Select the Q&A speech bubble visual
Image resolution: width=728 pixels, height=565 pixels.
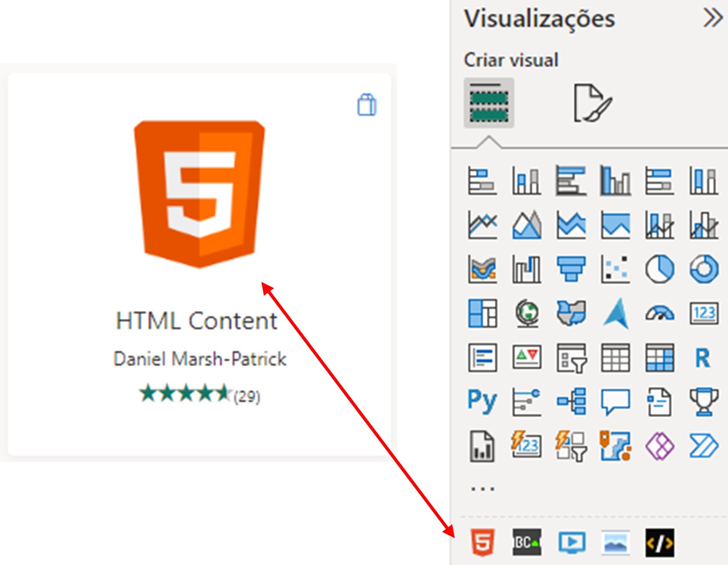615,402
